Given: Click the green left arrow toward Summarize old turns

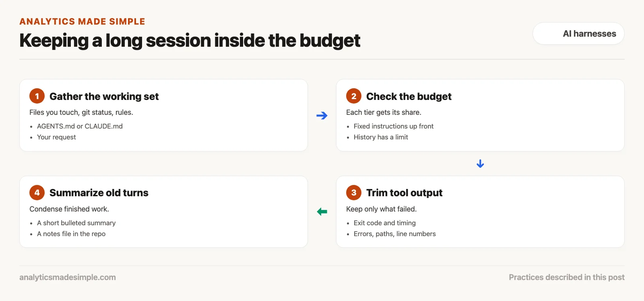Looking at the screenshot, I should (x=322, y=212).
